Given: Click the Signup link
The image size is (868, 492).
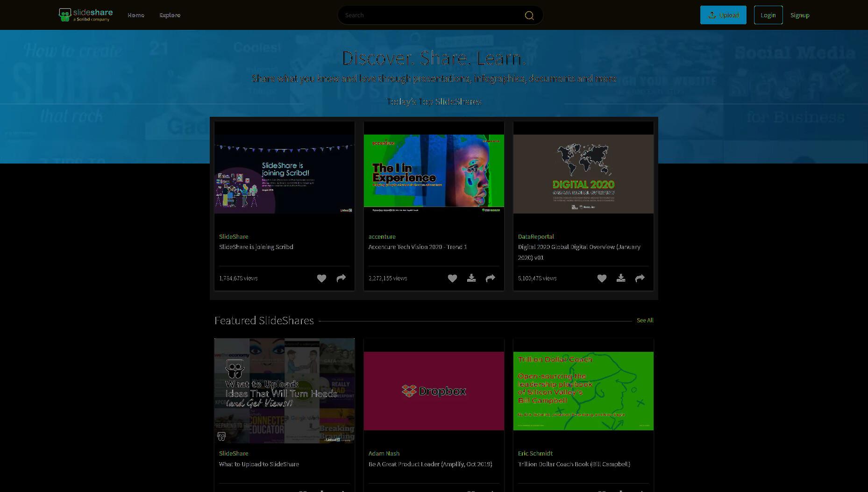Looking at the screenshot, I should pyautogui.click(x=800, y=15).
